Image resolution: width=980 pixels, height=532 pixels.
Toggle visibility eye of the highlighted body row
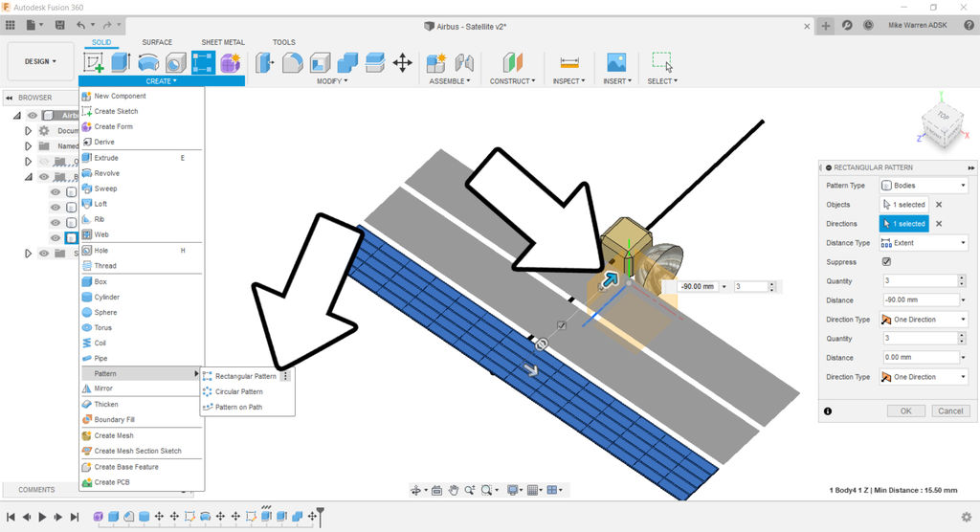point(56,237)
